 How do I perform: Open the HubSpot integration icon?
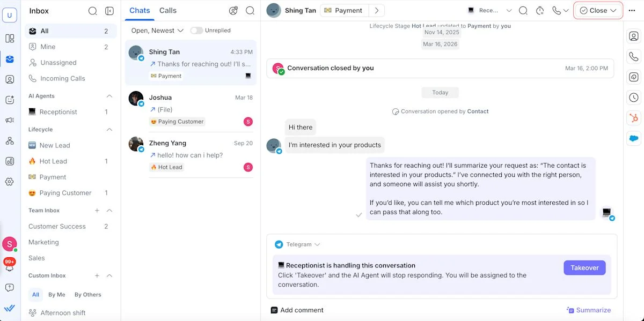tap(634, 118)
